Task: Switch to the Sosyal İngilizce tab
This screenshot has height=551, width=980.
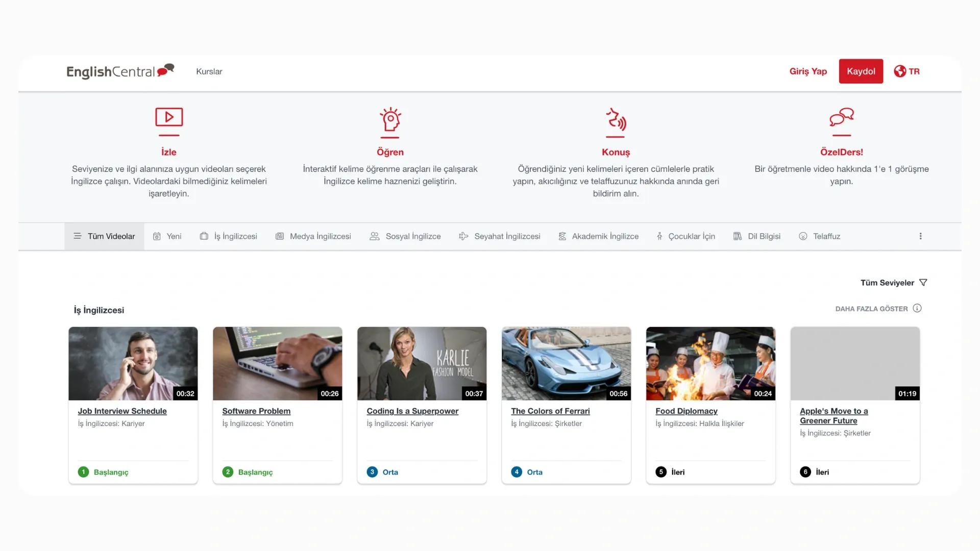Action: [405, 236]
